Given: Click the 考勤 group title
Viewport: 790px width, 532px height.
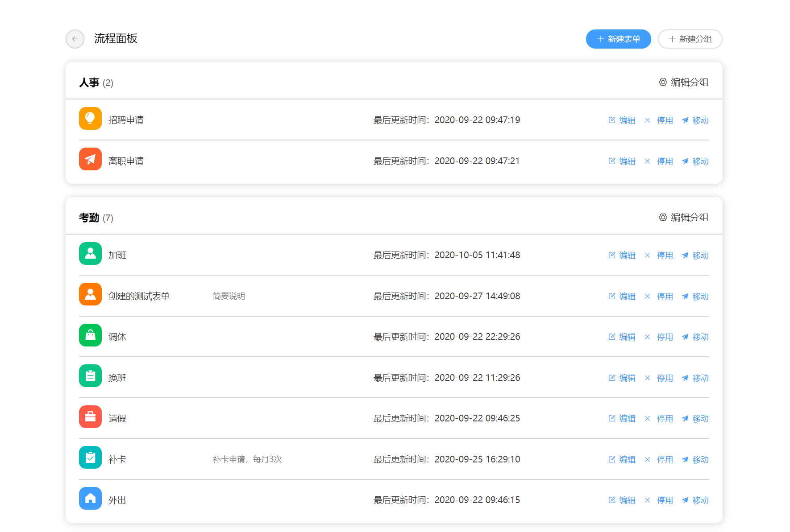Looking at the screenshot, I should point(89,218).
